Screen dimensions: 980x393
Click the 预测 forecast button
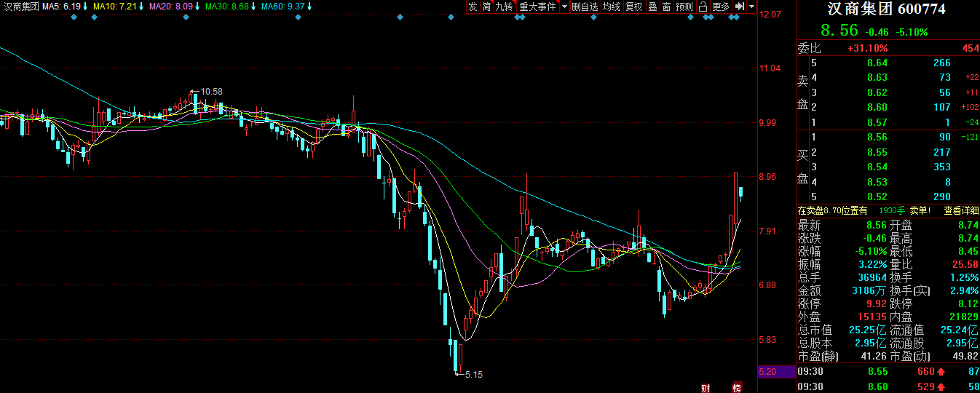[x=684, y=7]
